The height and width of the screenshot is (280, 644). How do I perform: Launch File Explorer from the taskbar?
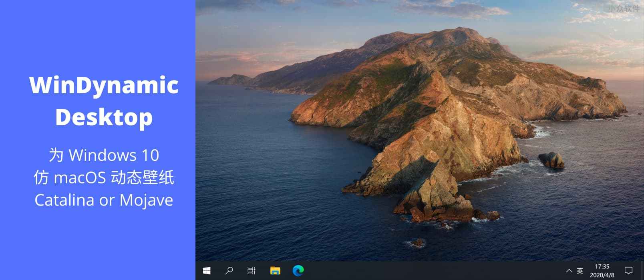tap(275, 271)
